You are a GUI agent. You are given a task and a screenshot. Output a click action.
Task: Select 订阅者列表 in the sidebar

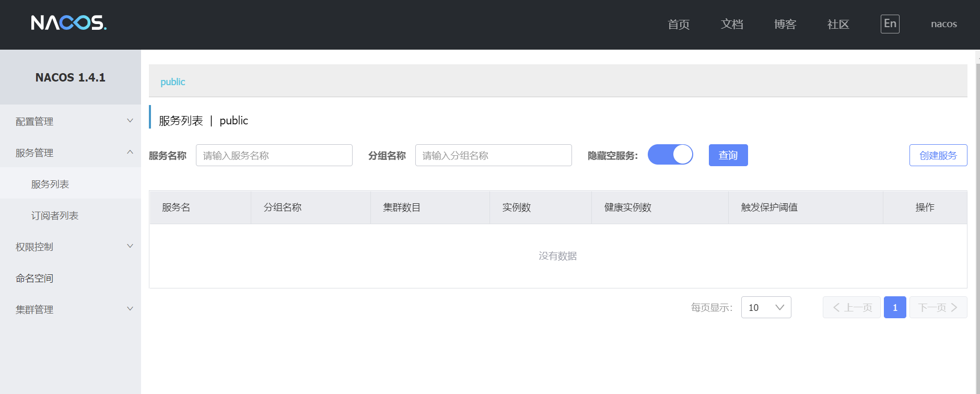click(x=71, y=215)
